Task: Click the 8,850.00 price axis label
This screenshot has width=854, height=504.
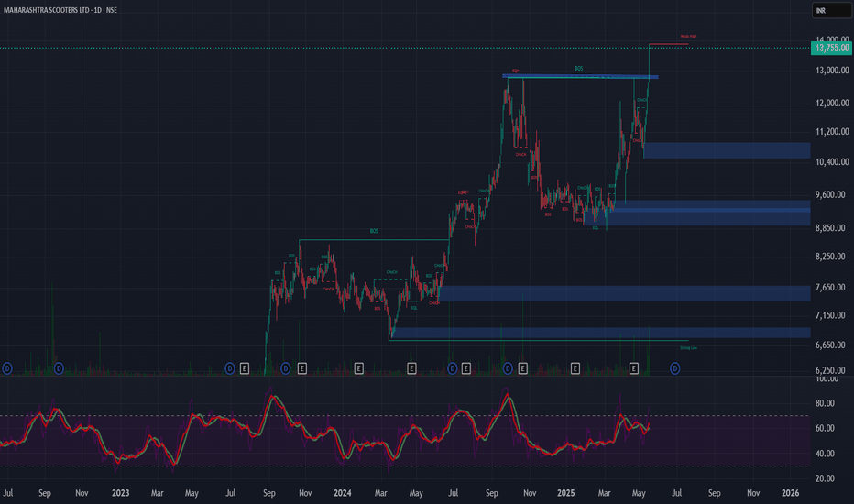Action: (832, 228)
